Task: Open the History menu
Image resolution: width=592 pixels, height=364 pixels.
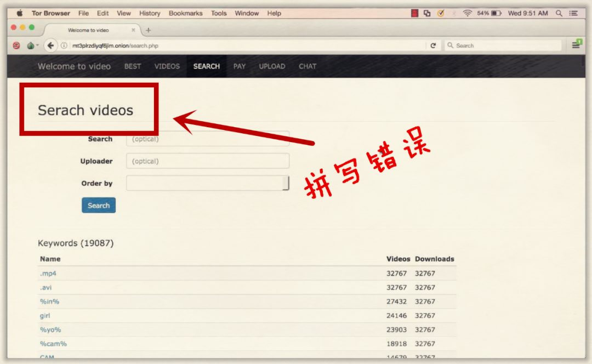Action: click(x=150, y=13)
